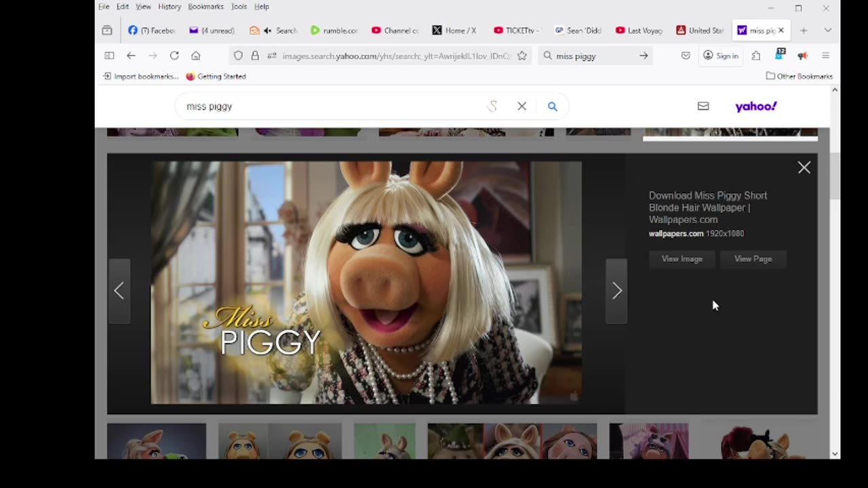Open the Help menu

262,7
